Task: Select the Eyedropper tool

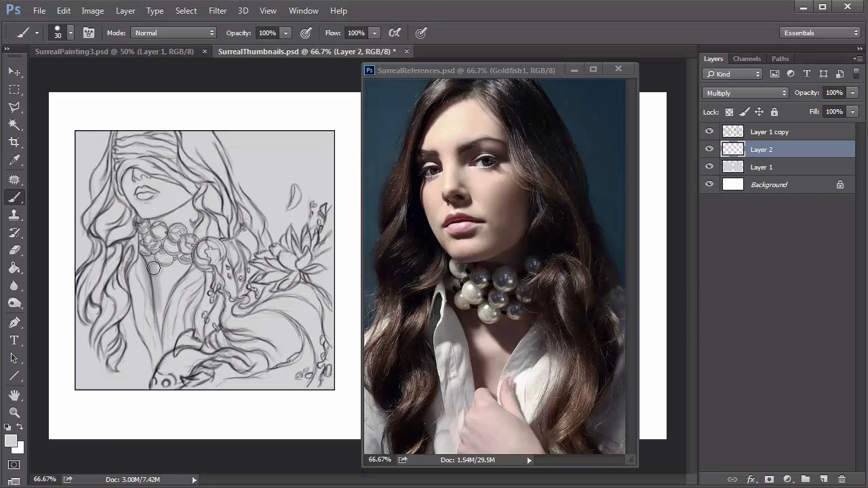Action: 14,160
